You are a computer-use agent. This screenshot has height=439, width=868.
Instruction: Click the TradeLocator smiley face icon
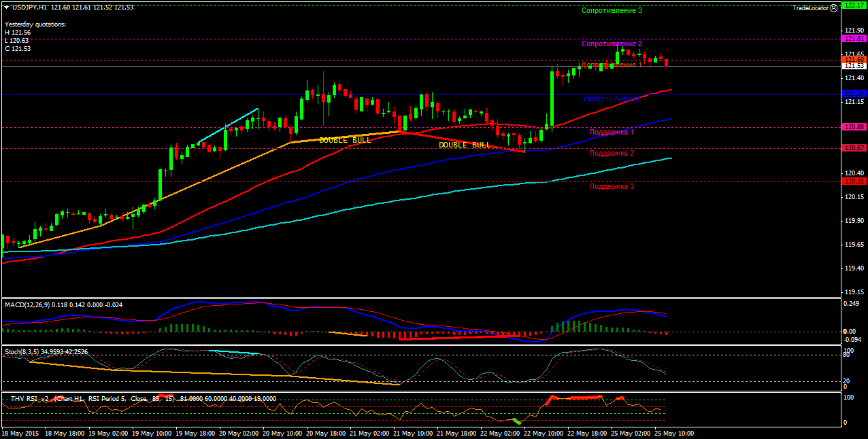(834, 7)
